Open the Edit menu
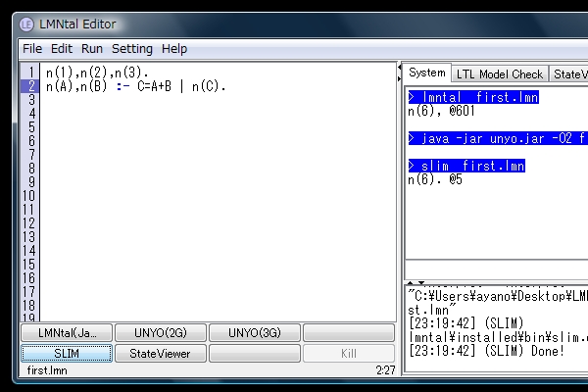This screenshot has width=588, height=392. (62, 48)
